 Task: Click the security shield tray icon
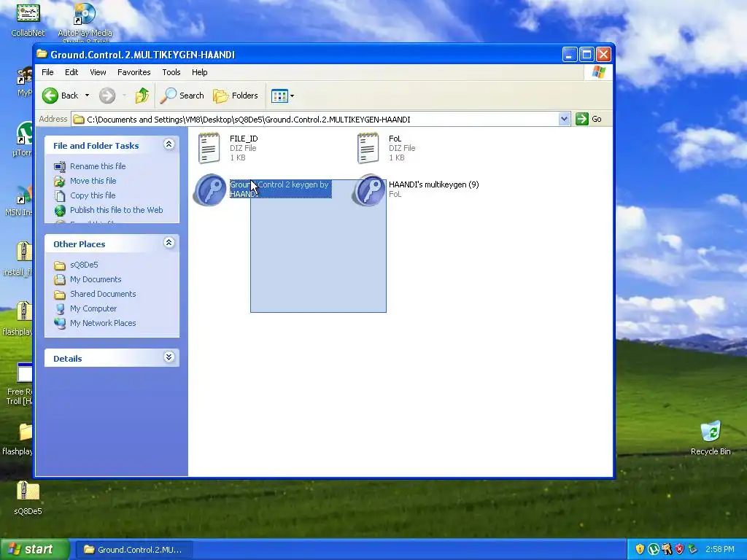click(640, 550)
